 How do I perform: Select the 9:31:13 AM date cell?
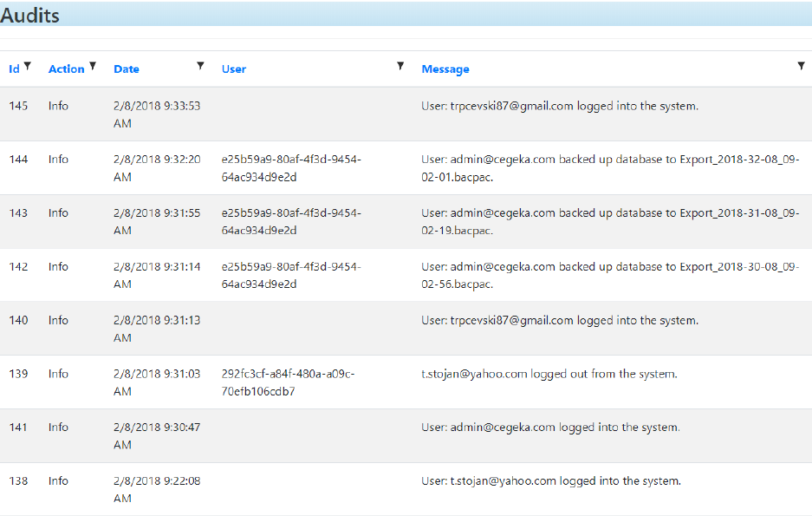point(157,329)
